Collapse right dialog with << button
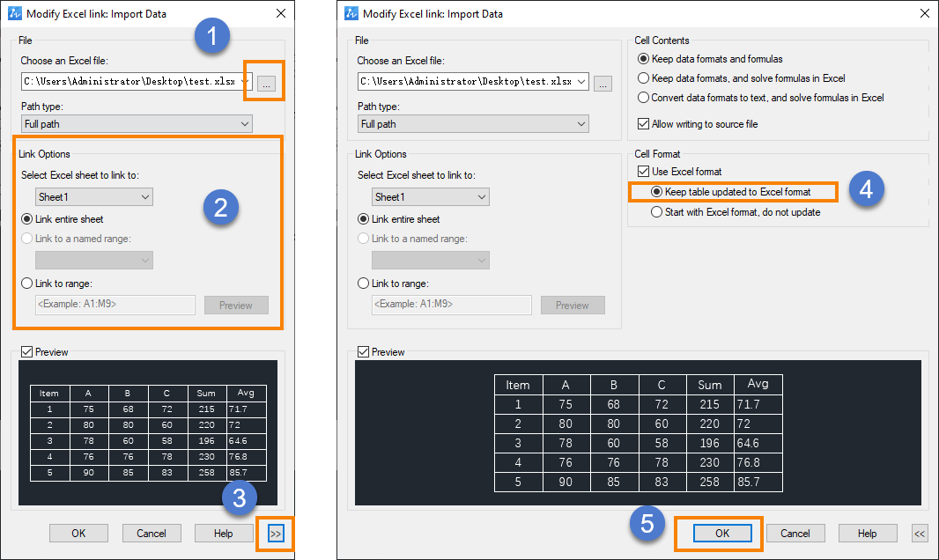Screen dimensions: 939x560 click(920, 533)
